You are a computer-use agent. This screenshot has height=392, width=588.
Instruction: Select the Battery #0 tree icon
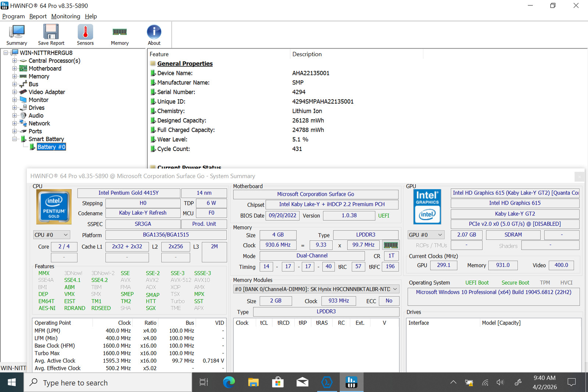(x=32, y=147)
